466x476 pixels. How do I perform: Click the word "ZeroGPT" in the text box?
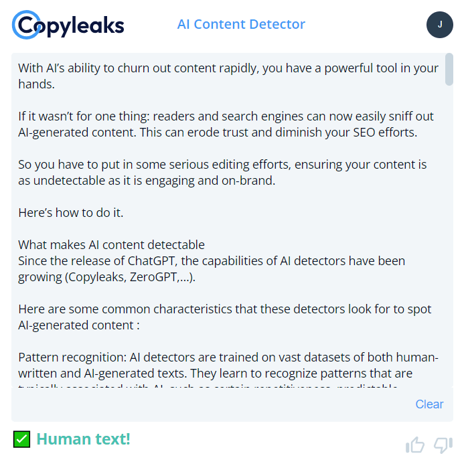click(156, 277)
